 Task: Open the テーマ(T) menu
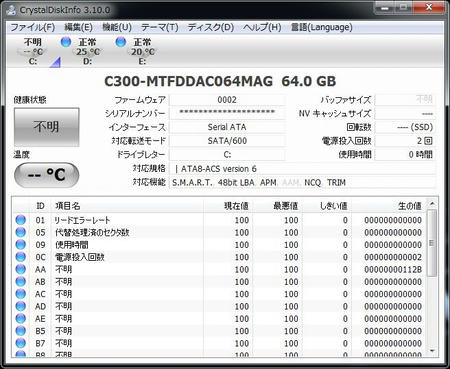pos(160,27)
